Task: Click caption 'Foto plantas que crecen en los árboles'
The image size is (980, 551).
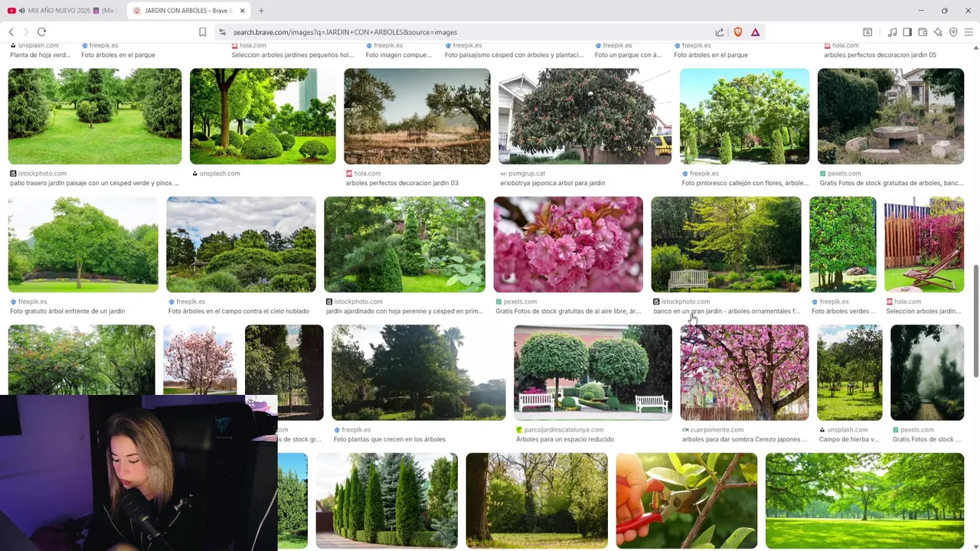Action: coord(390,440)
